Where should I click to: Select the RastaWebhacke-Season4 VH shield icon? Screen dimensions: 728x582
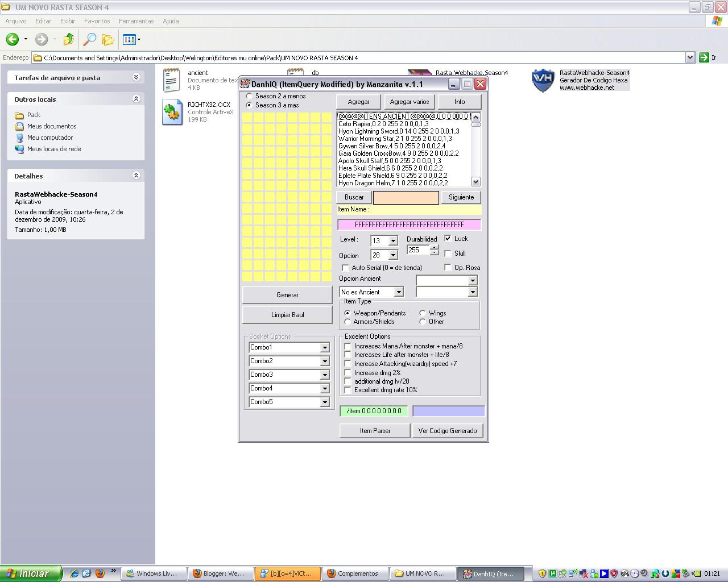[543, 80]
